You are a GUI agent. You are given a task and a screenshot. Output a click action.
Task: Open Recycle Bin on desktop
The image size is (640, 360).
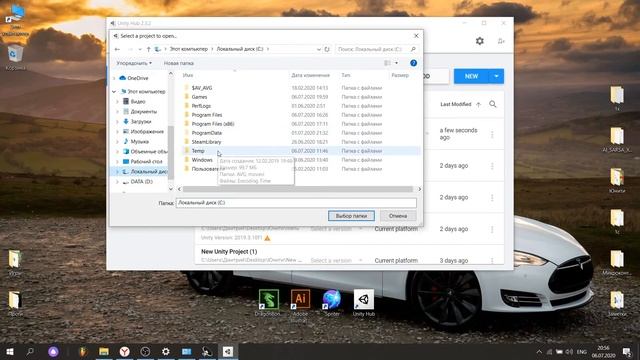[x=15, y=58]
